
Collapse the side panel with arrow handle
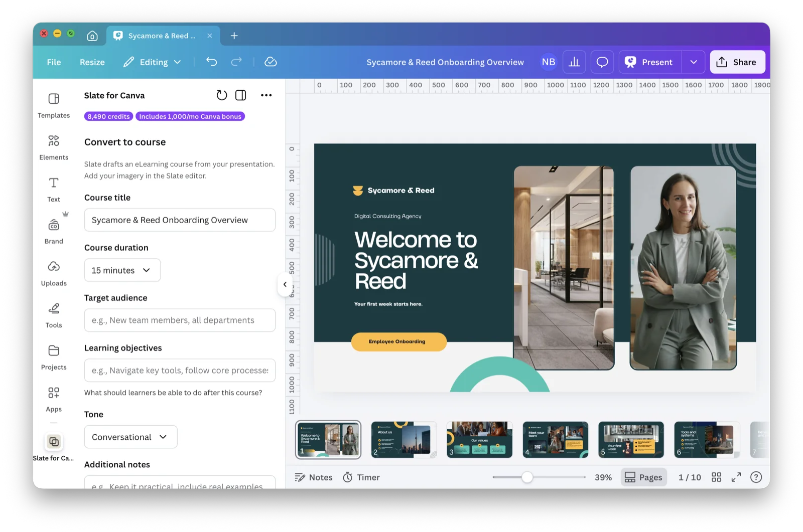coord(285,284)
